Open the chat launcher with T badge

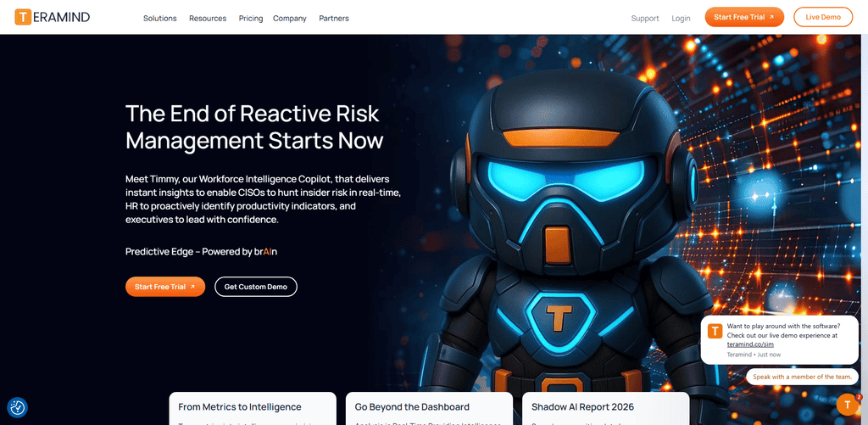pos(847,405)
